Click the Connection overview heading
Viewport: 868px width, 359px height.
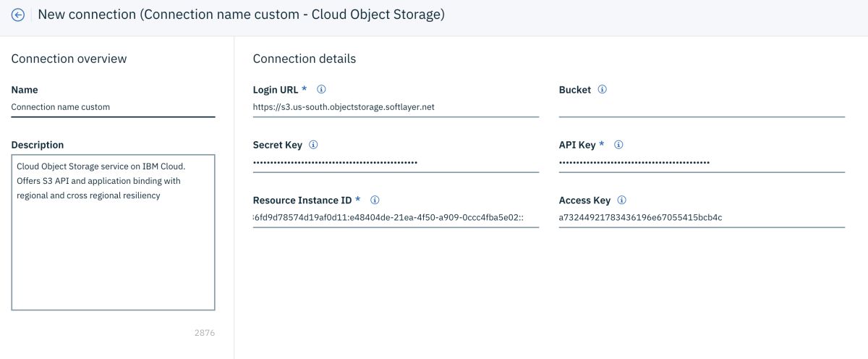(x=69, y=59)
